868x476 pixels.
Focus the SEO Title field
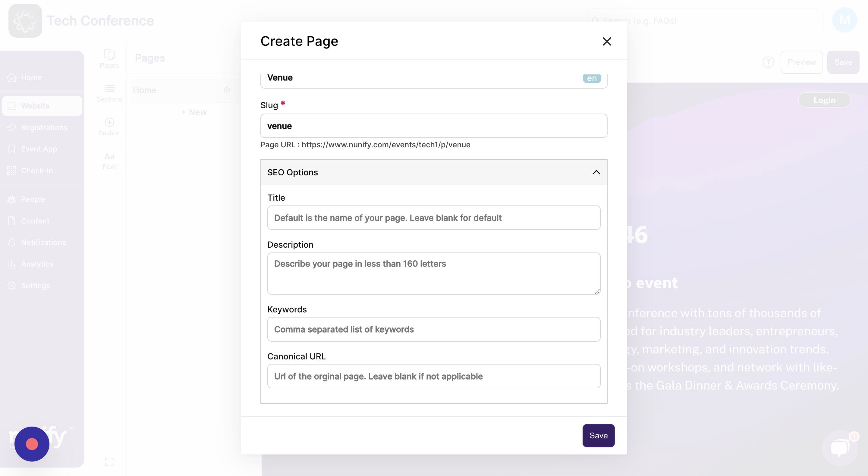433,218
